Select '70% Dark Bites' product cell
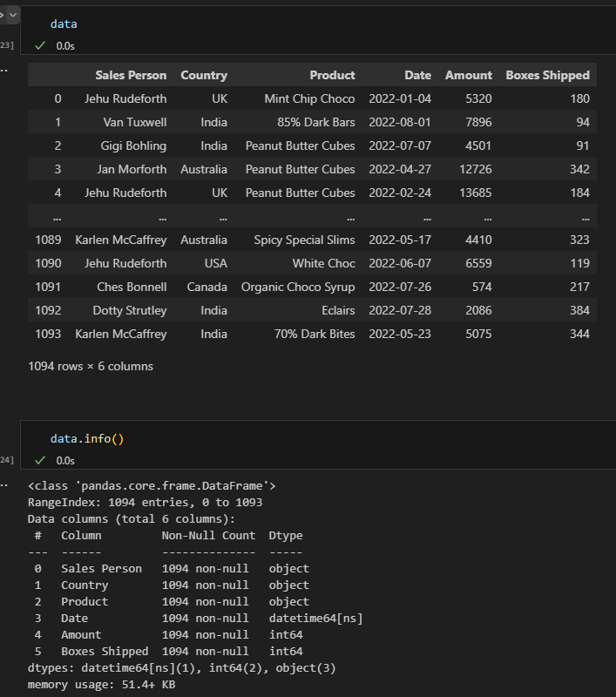 pyautogui.click(x=315, y=335)
